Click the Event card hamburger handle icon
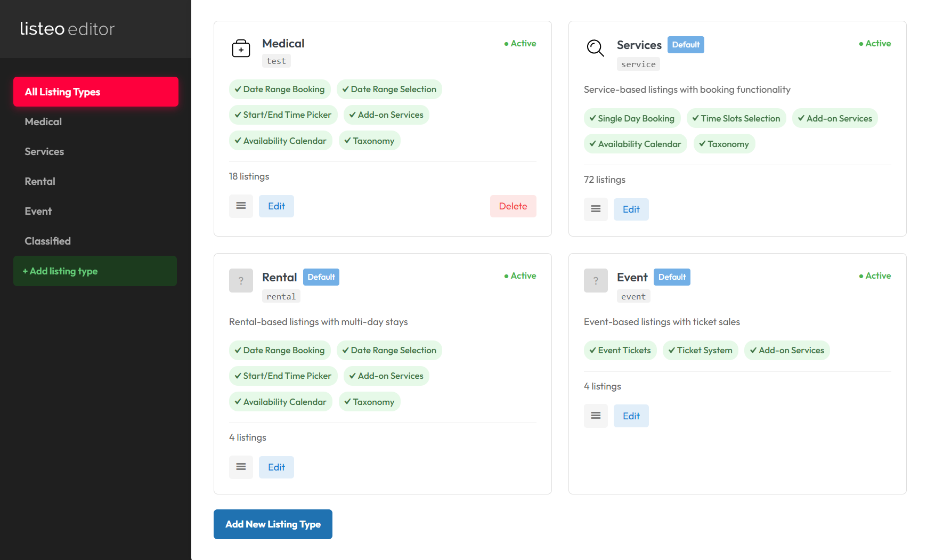Screen dimensions: 927x560 point(596,416)
